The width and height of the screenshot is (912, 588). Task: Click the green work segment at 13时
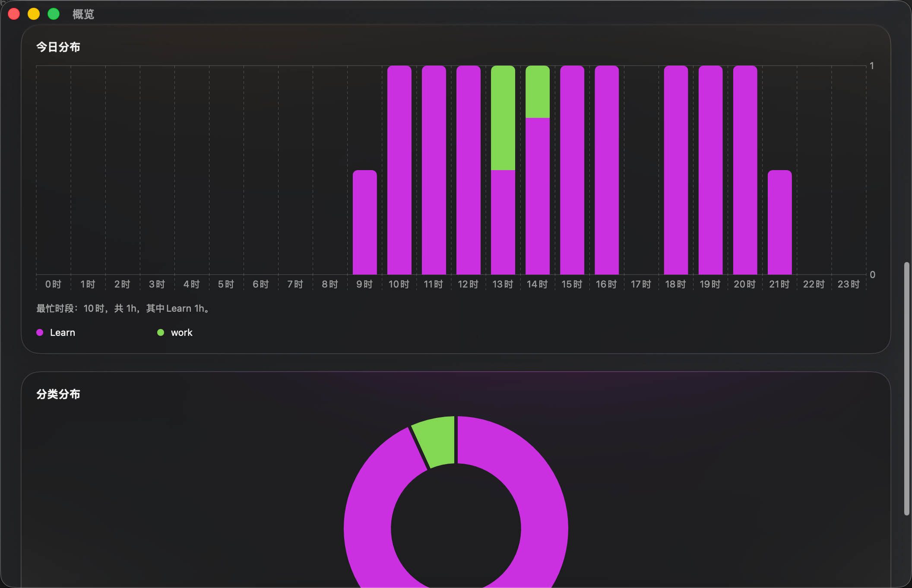[x=503, y=118]
